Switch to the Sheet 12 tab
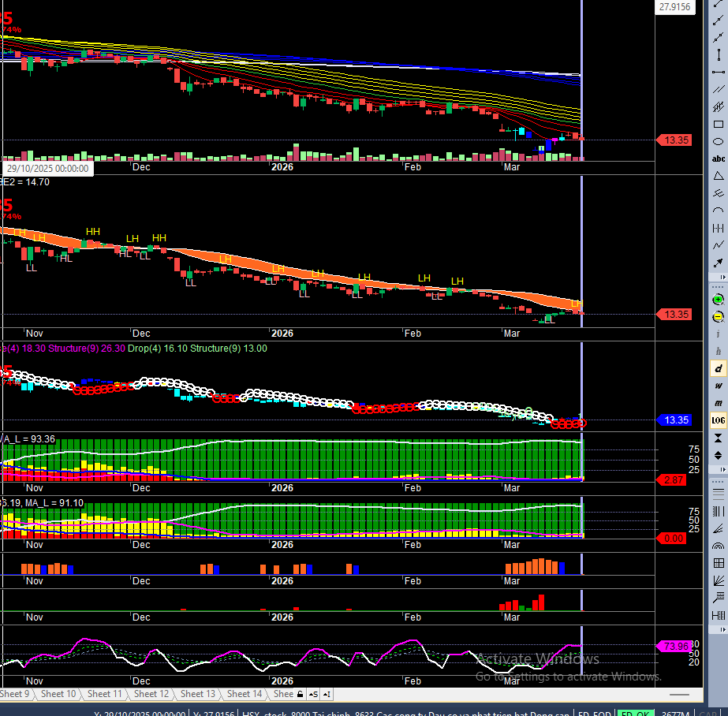Viewport: 728px width, 716px height. (151, 694)
